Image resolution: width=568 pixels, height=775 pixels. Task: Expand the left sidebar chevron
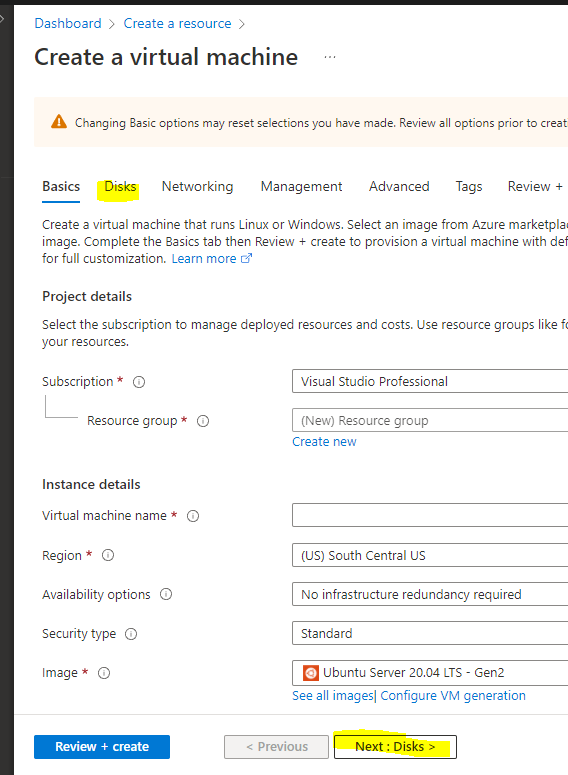point(2,19)
